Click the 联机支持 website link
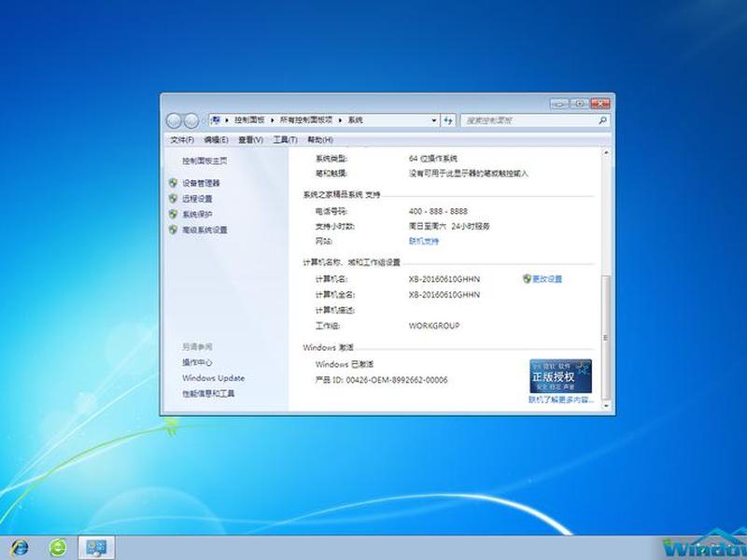The width and height of the screenshot is (747, 560). click(x=424, y=241)
